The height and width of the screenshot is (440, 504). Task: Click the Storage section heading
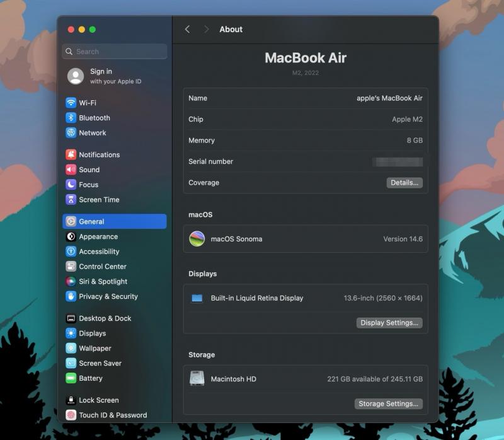point(202,355)
